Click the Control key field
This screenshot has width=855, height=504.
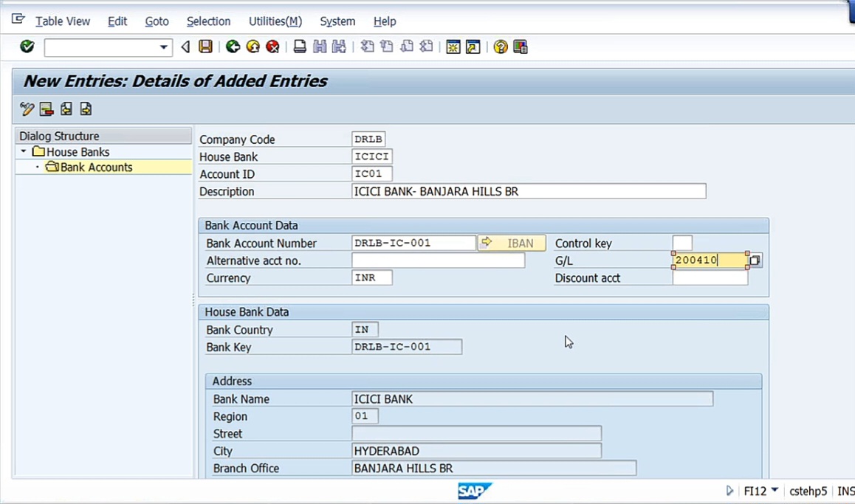682,243
